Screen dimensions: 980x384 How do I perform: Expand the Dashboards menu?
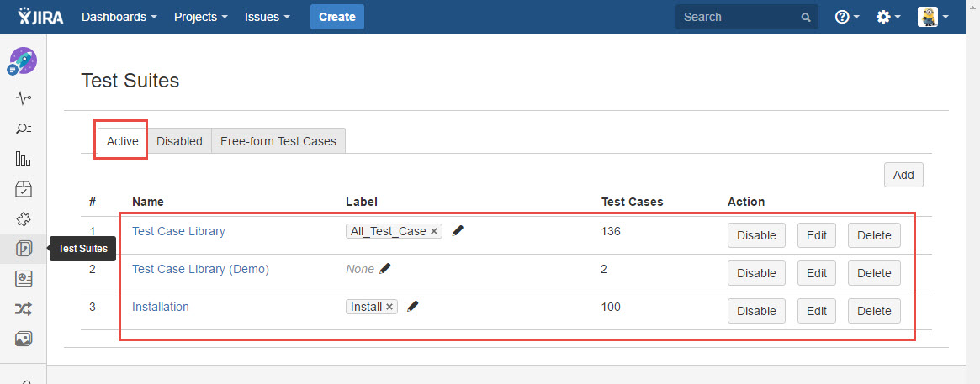[119, 17]
